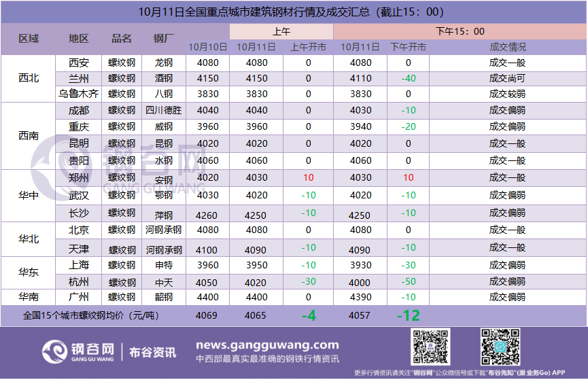
Task: Click the 长沙 city cell
Action: coord(79,213)
